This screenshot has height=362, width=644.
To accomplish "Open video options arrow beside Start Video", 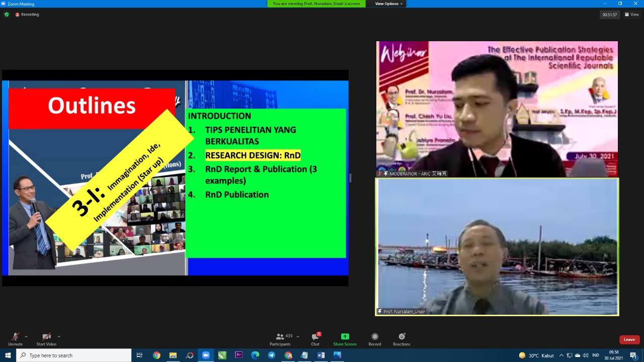I will click(59, 336).
